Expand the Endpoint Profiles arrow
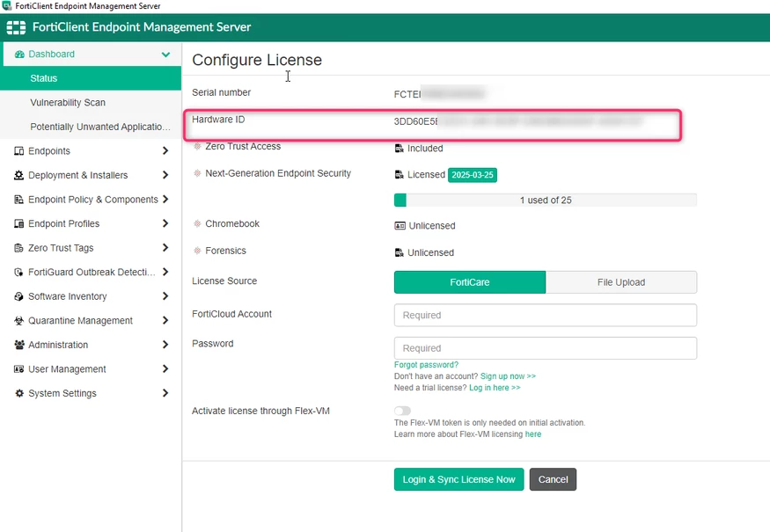Screen dimensions: 770x532 tap(165, 223)
